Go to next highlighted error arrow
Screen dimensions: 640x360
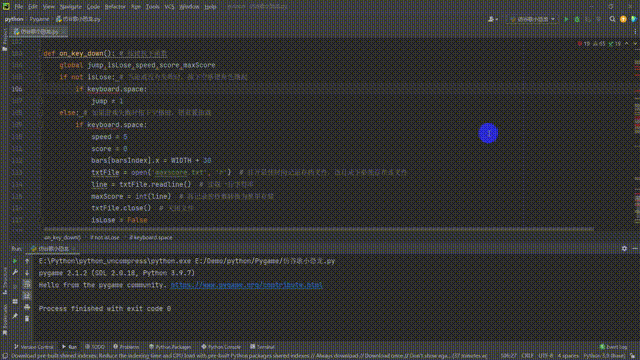[635, 44]
